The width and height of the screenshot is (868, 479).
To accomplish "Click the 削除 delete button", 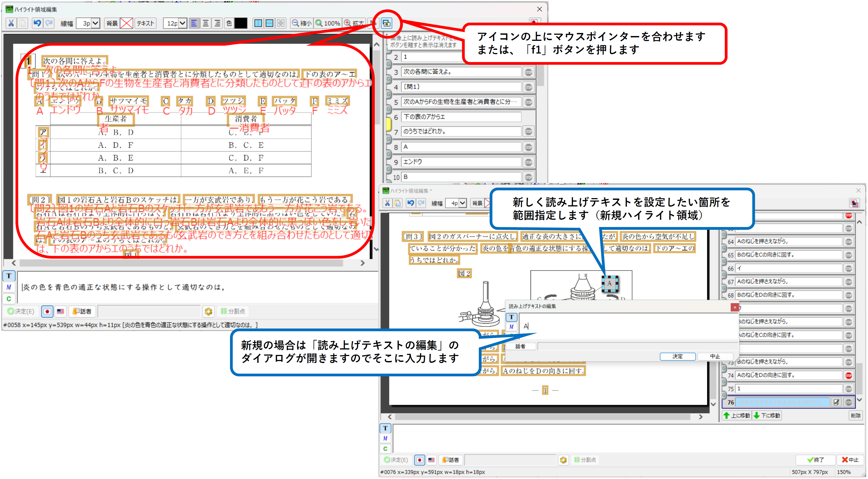I will click(856, 416).
